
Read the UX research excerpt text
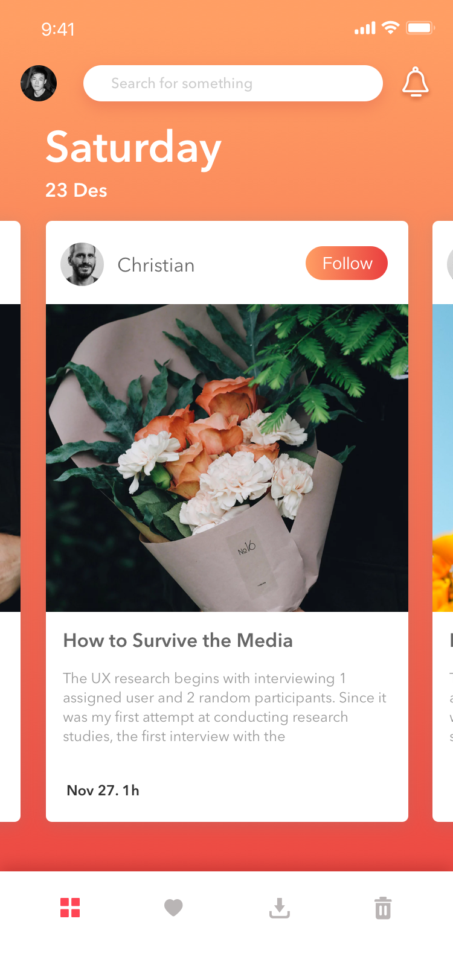coord(225,707)
